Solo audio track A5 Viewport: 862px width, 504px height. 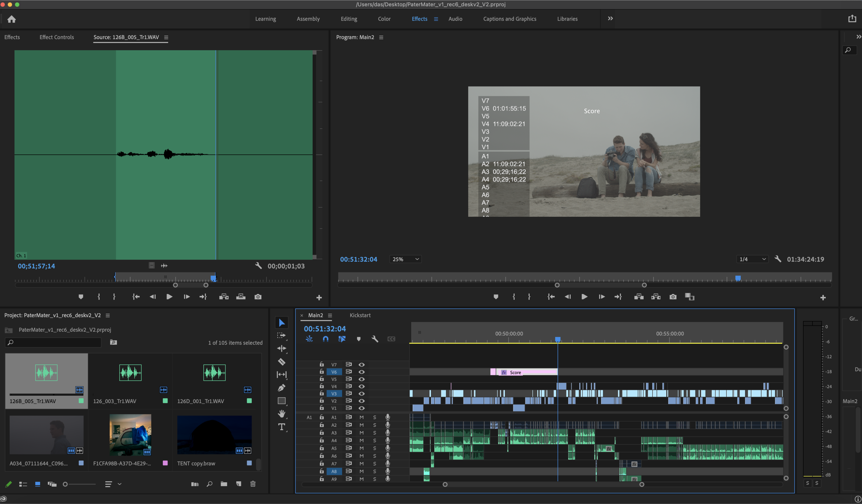point(374,448)
